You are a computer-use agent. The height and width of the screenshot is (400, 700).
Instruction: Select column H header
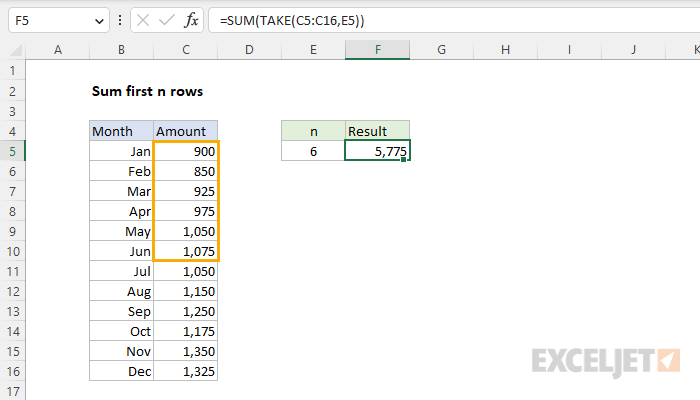coord(505,50)
